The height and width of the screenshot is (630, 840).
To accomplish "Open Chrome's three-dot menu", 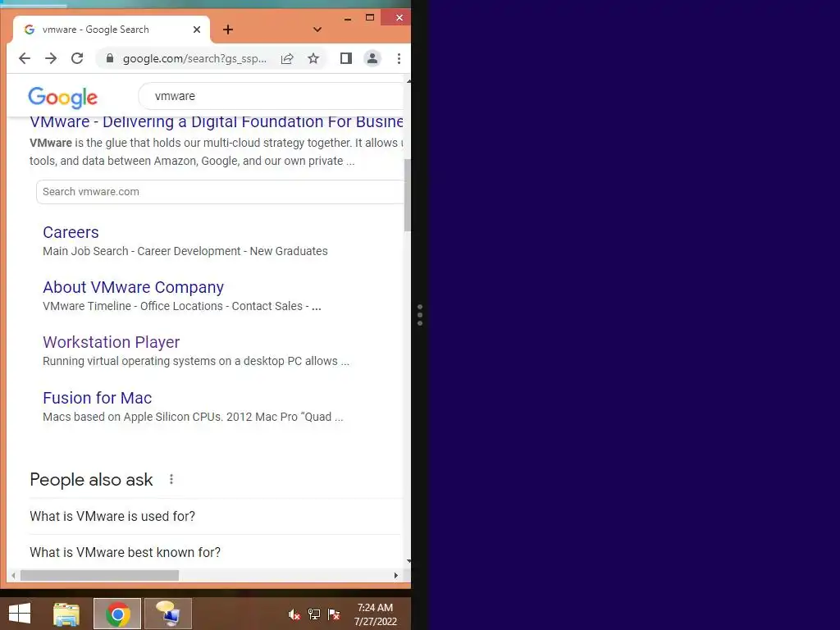I will tap(399, 58).
